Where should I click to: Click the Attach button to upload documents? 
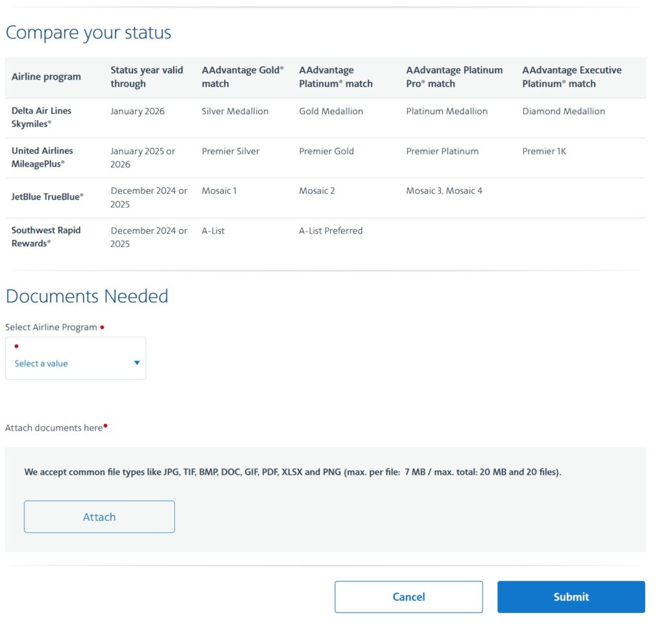(99, 517)
